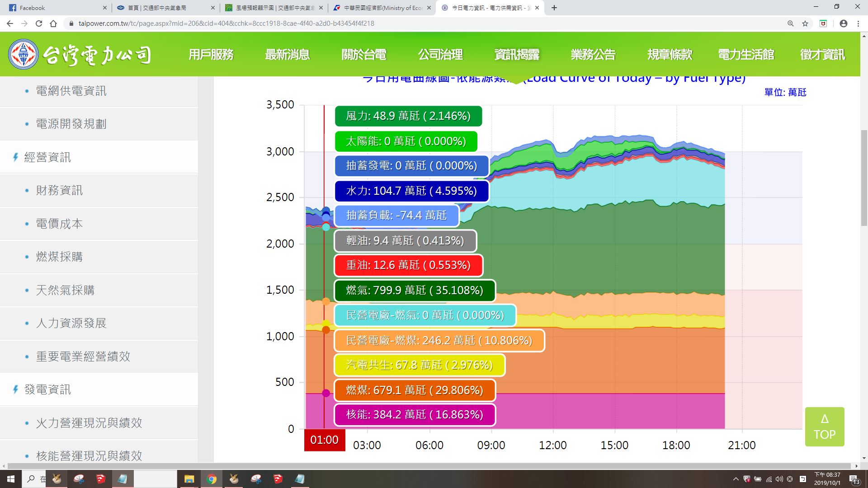Open the 徵才資訊 menu

[x=822, y=55]
